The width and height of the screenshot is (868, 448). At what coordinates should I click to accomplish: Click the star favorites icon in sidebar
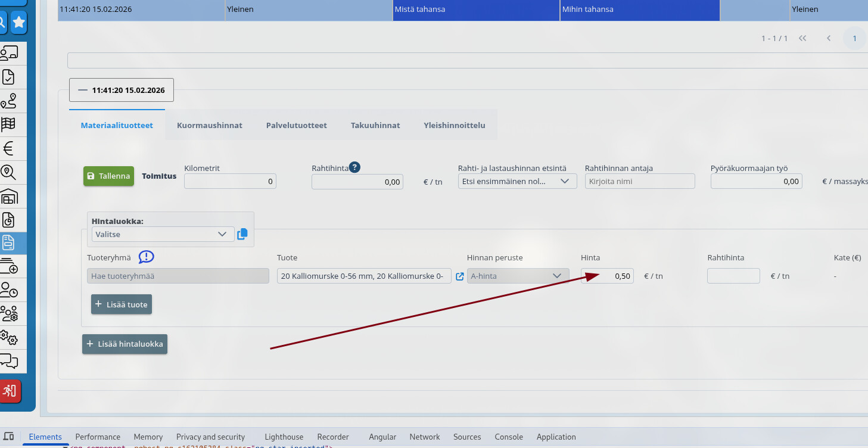[19, 23]
